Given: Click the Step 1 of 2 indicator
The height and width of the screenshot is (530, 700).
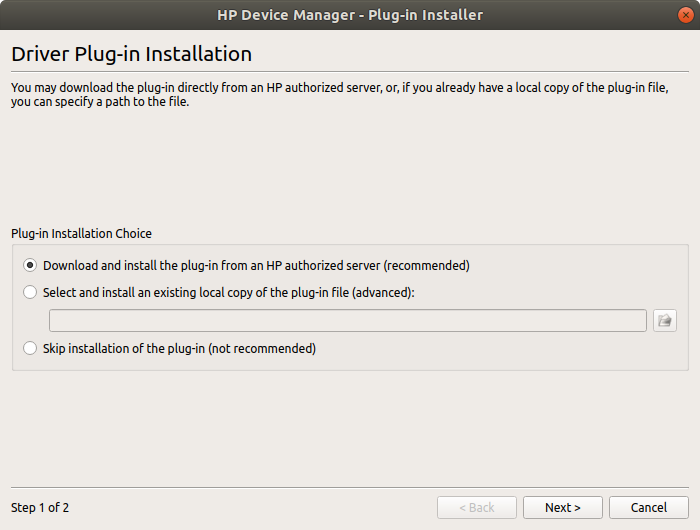Looking at the screenshot, I should pos(40,508).
